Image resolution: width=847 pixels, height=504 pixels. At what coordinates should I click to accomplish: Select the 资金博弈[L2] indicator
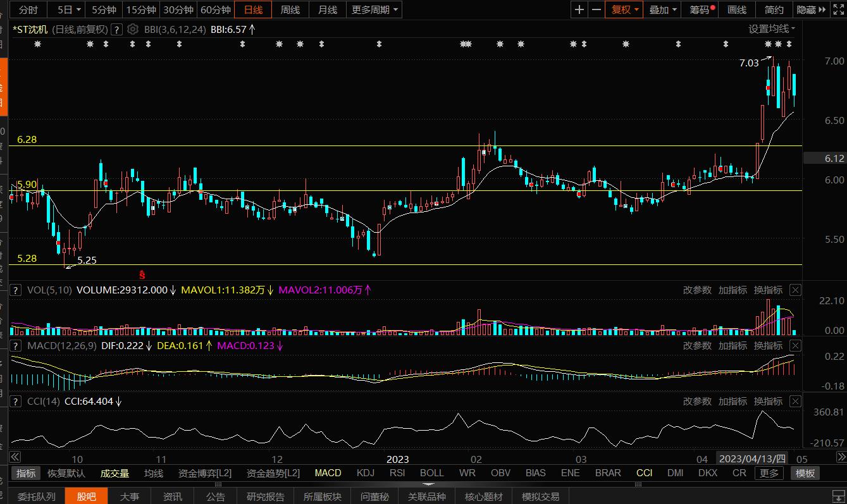pos(205,473)
